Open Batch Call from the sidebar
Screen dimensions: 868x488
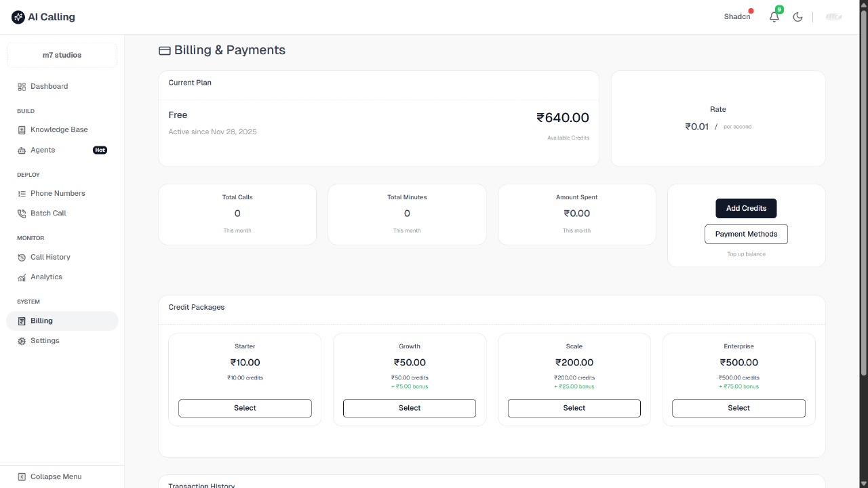48,213
